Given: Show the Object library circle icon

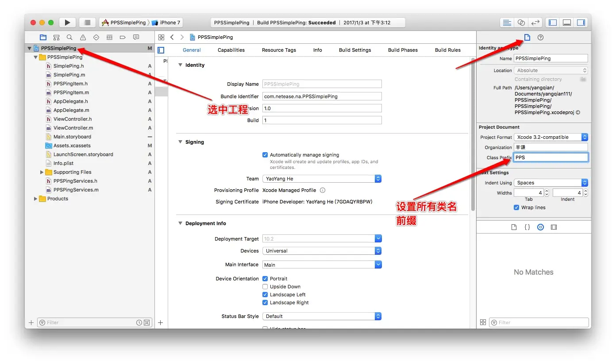Looking at the screenshot, I should (540, 227).
